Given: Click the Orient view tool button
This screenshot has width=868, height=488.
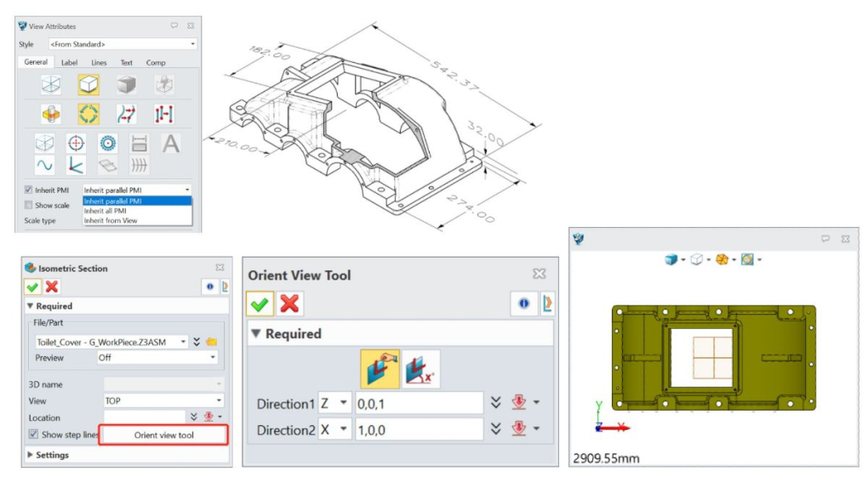Looking at the screenshot, I should pos(163,435).
